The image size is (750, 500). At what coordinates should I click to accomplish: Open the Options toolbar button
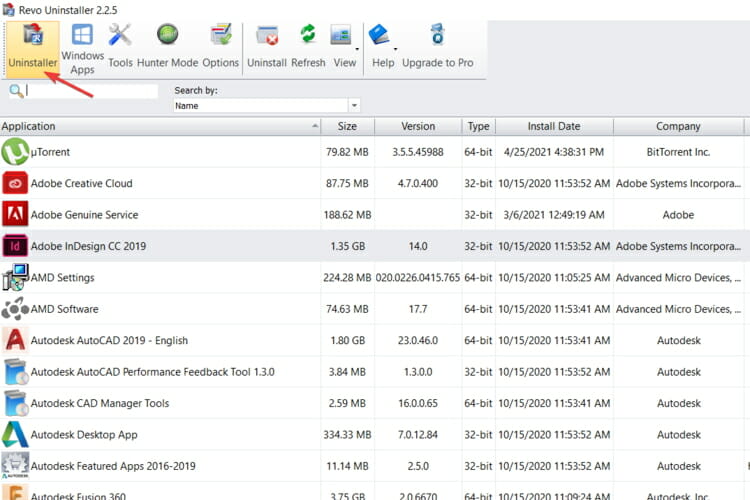(221, 48)
